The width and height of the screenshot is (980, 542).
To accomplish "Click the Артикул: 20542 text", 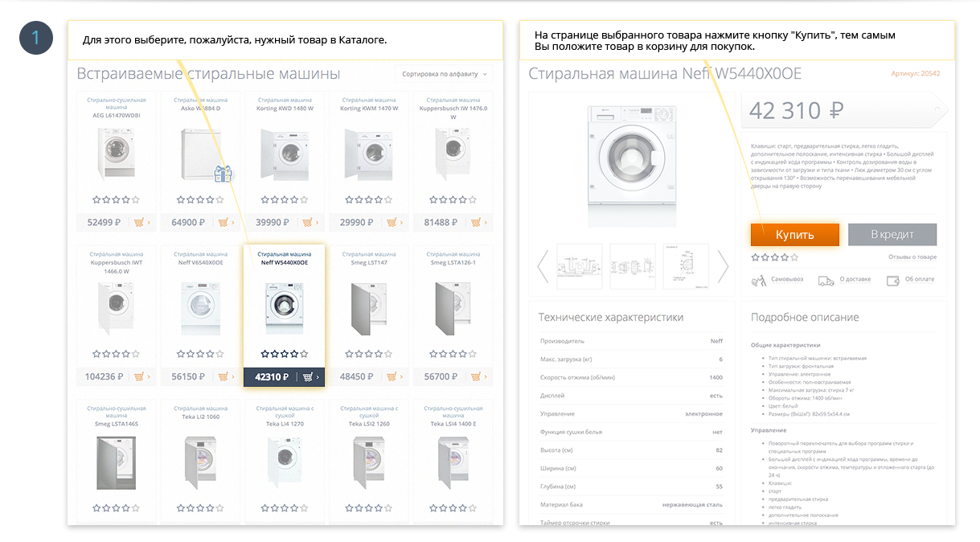I will 915,73.
